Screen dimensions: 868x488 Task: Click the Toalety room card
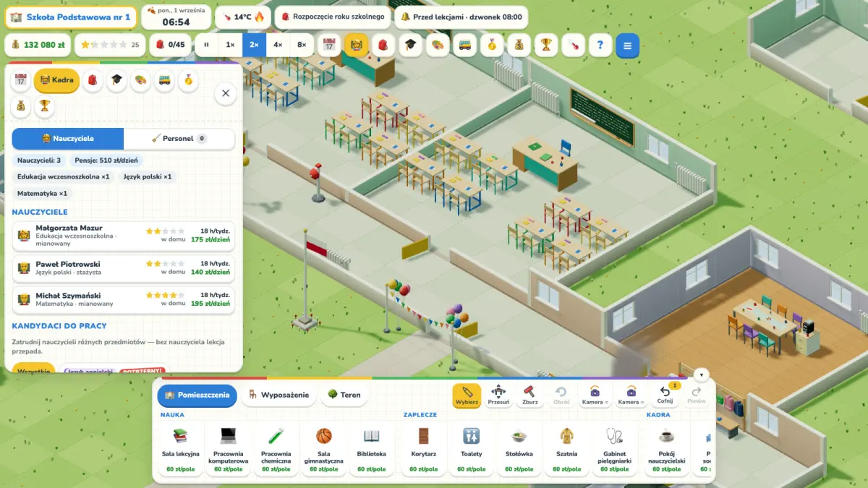click(472, 449)
